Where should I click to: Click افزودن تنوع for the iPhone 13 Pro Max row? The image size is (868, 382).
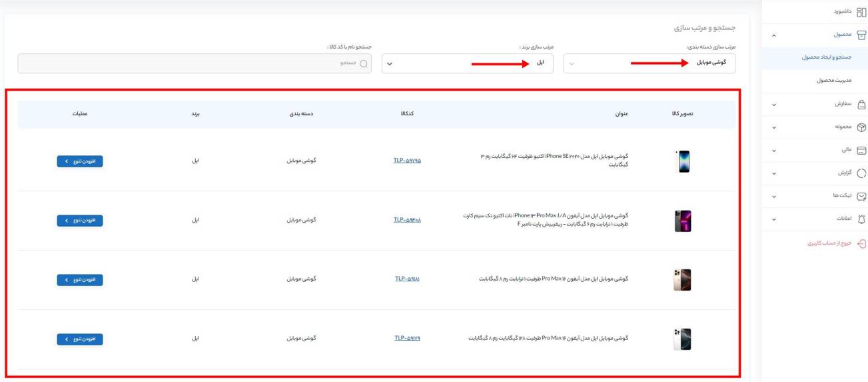(80, 220)
